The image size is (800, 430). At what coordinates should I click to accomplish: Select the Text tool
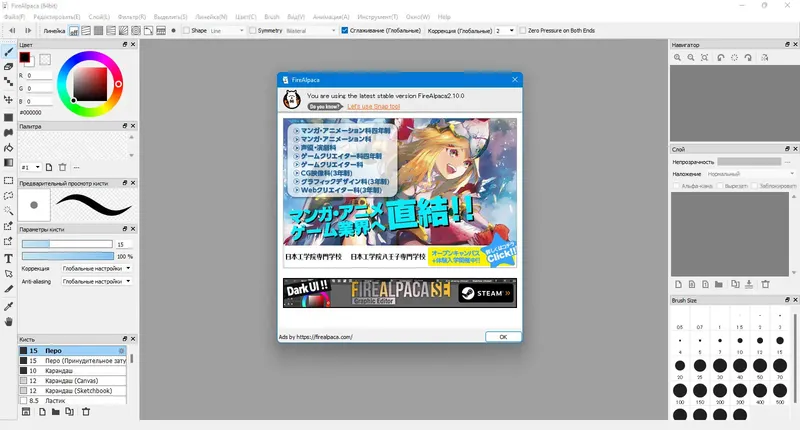(9, 259)
